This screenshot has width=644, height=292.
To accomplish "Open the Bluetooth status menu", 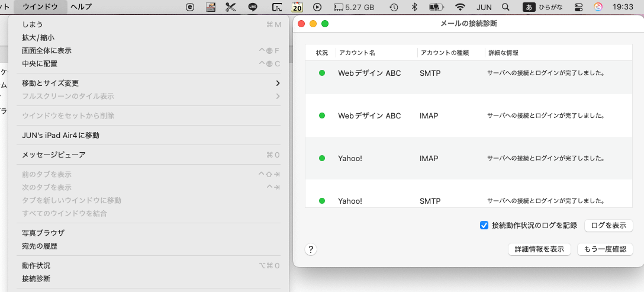I will click(414, 7).
